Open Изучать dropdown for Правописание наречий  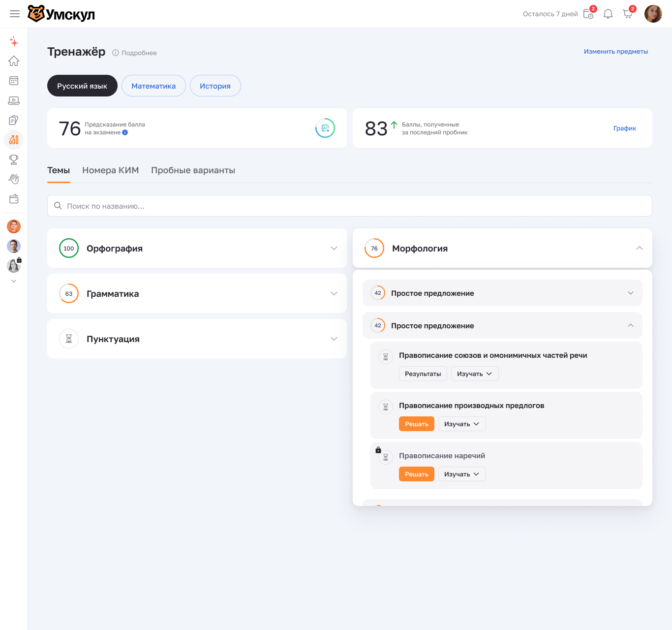pyautogui.click(x=462, y=474)
